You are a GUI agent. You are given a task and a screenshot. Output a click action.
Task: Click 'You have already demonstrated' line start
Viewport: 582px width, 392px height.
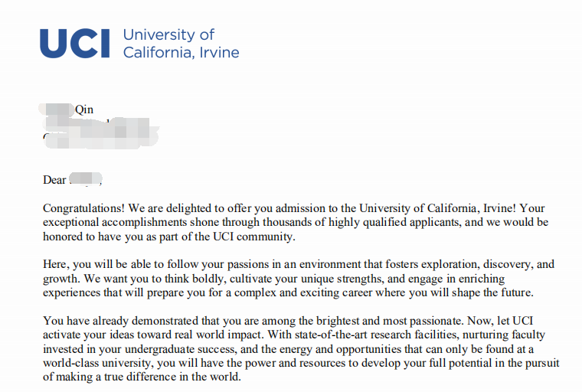pyautogui.click(x=121, y=321)
